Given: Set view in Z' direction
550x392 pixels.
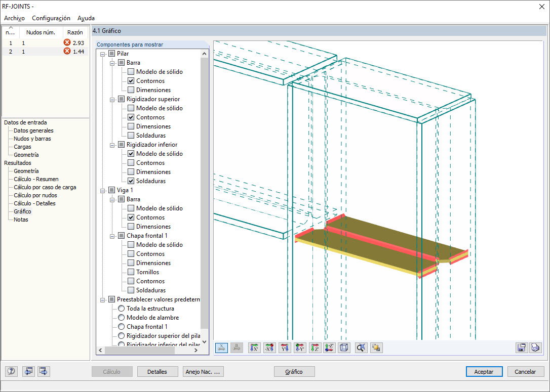Looking at the screenshot, I should coord(315,348).
